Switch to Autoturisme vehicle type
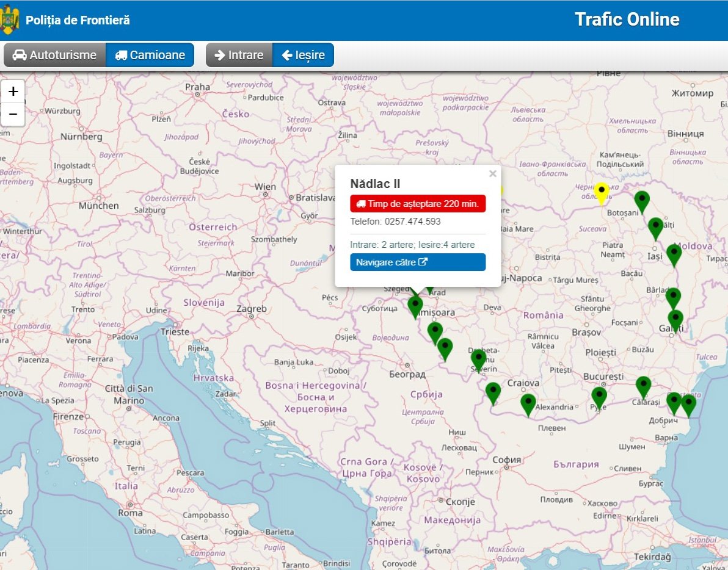728x570 pixels. click(55, 55)
